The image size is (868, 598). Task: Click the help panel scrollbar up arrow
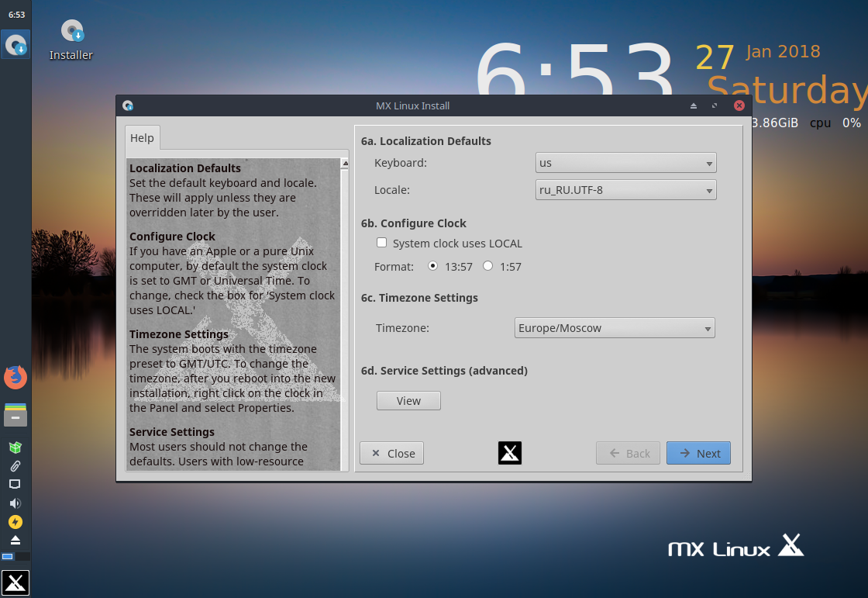pos(345,164)
